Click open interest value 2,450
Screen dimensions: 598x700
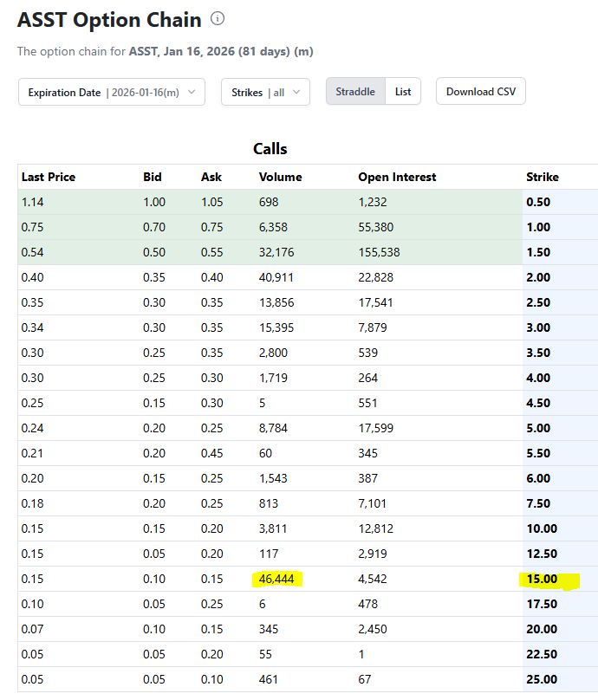pyautogui.click(x=373, y=629)
